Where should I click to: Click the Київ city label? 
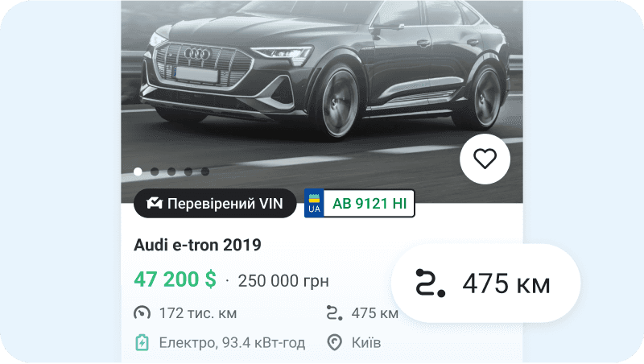366,342
